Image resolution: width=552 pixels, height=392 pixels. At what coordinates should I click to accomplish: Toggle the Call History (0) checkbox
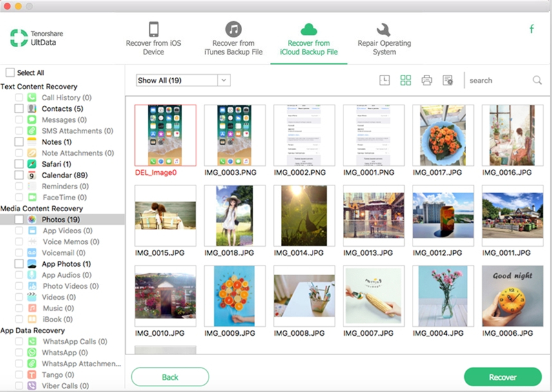[x=19, y=98]
